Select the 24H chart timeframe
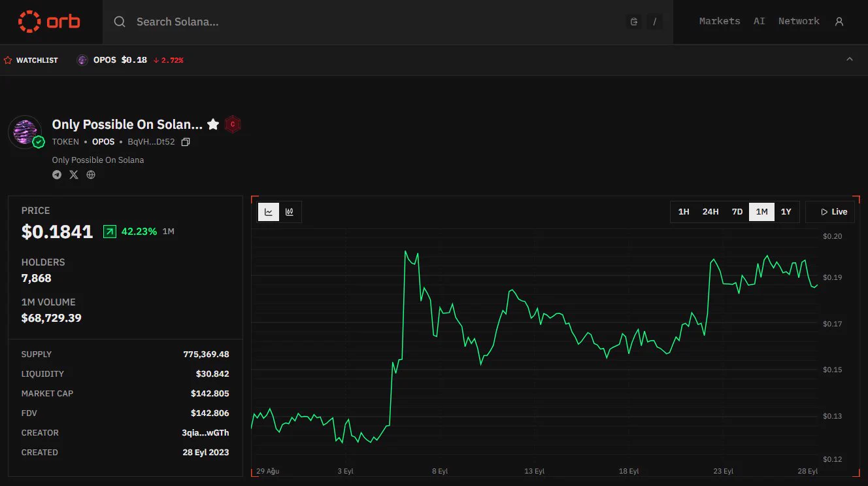The width and height of the screenshot is (868, 486). [710, 212]
